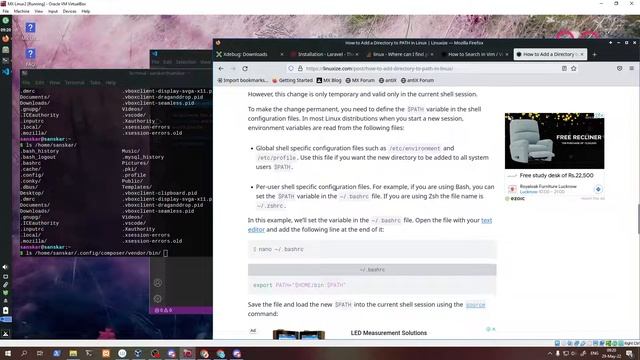This screenshot has width=640, height=360.
Task: Click the free recliner advertisement image
Action: coord(554,141)
